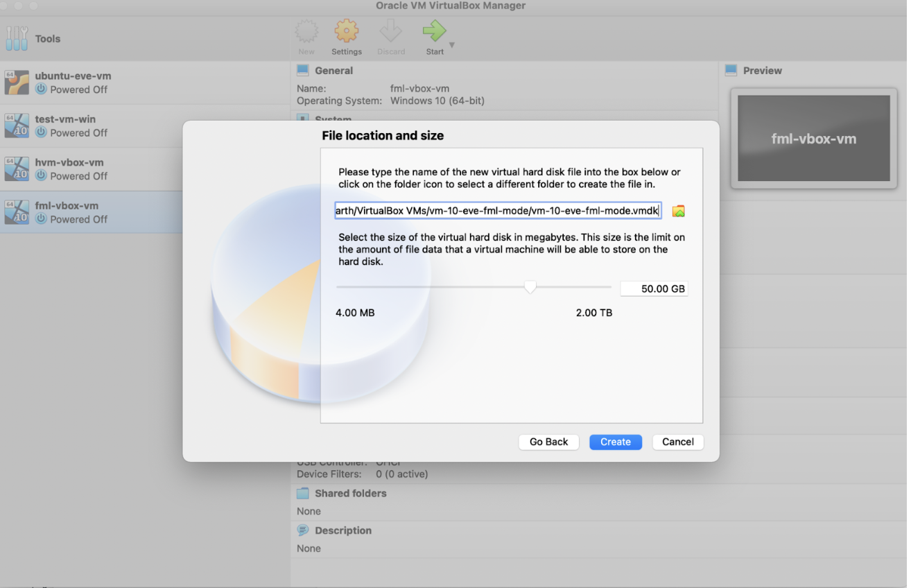Click the Go Back button
911x588 pixels.
(x=548, y=442)
